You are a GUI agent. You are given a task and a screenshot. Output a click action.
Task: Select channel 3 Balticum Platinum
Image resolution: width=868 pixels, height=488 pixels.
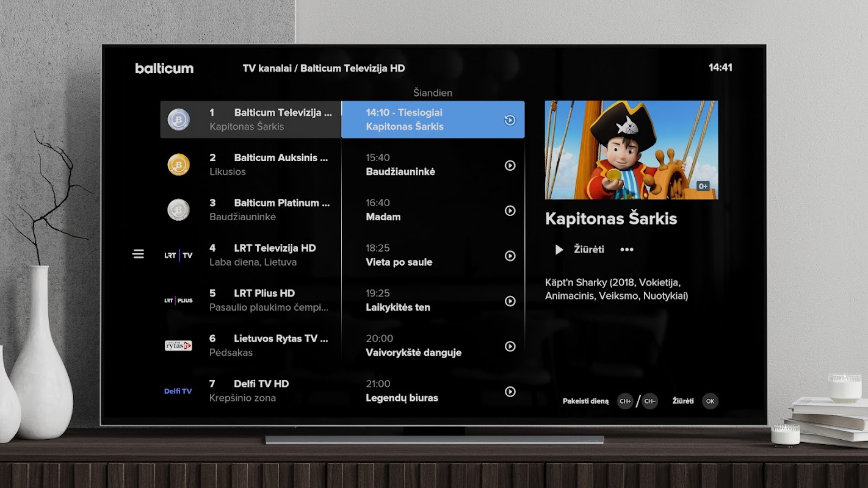(250, 210)
